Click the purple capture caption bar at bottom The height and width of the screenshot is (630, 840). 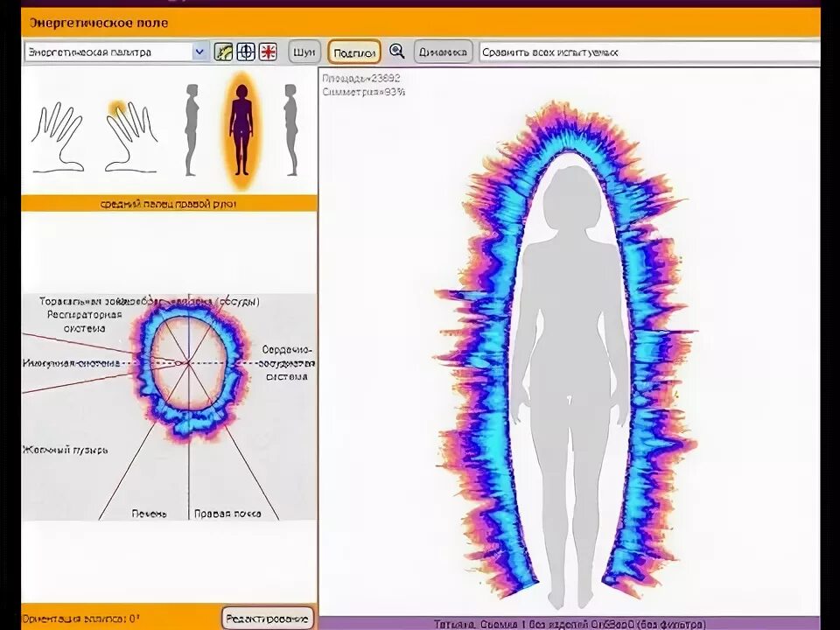[570, 624]
